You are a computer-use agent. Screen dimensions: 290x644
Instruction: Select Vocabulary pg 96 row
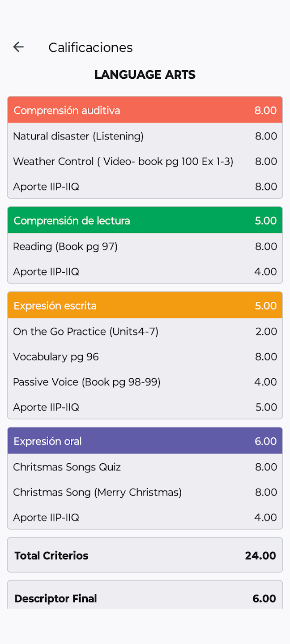[x=145, y=357]
